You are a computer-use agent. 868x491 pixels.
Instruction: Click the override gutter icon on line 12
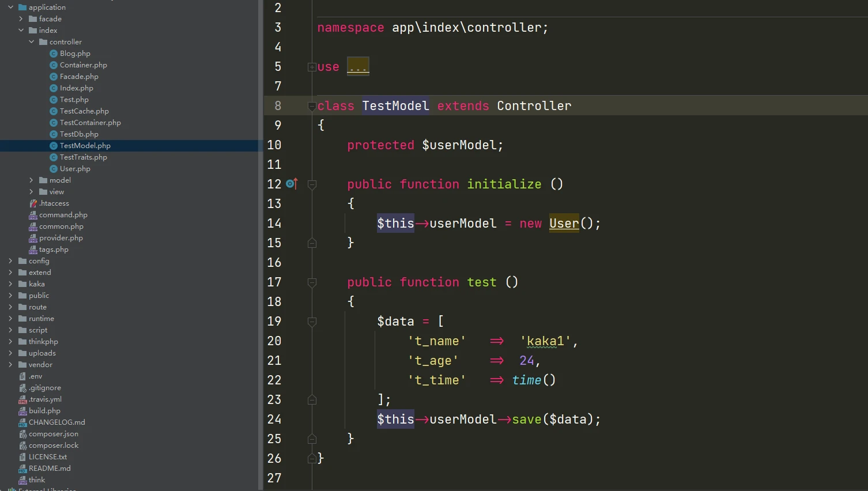click(x=292, y=184)
